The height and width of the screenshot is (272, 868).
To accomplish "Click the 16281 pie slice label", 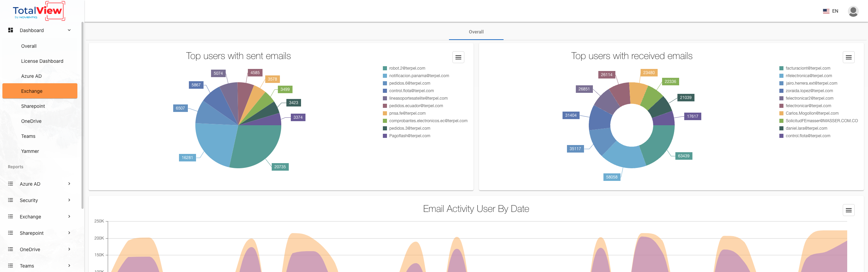I will tap(187, 158).
